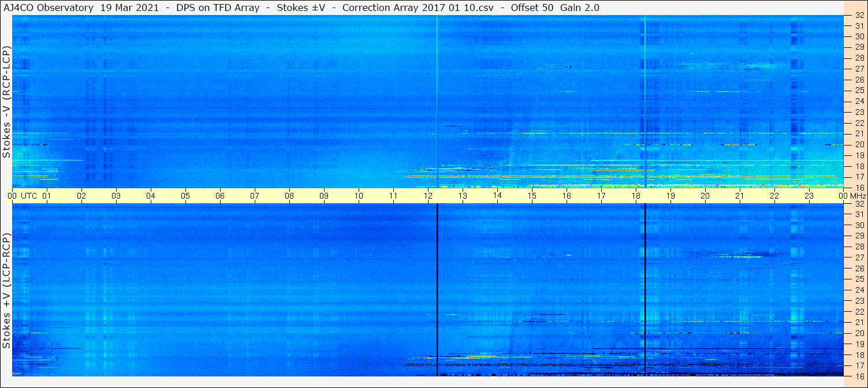The image size is (868, 388).
Task: Pick the 04 hour marker on the time axis
Action: (151, 196)
